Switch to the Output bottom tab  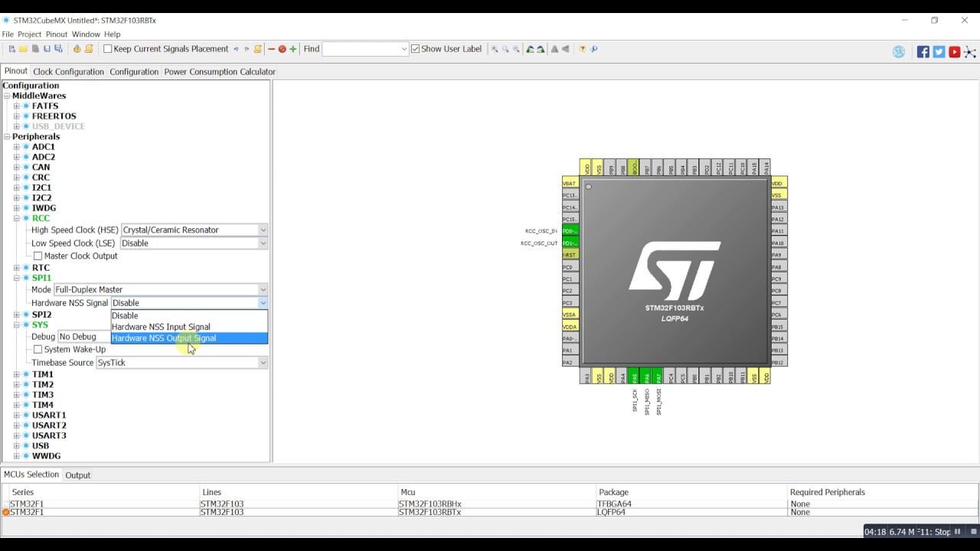77,475
